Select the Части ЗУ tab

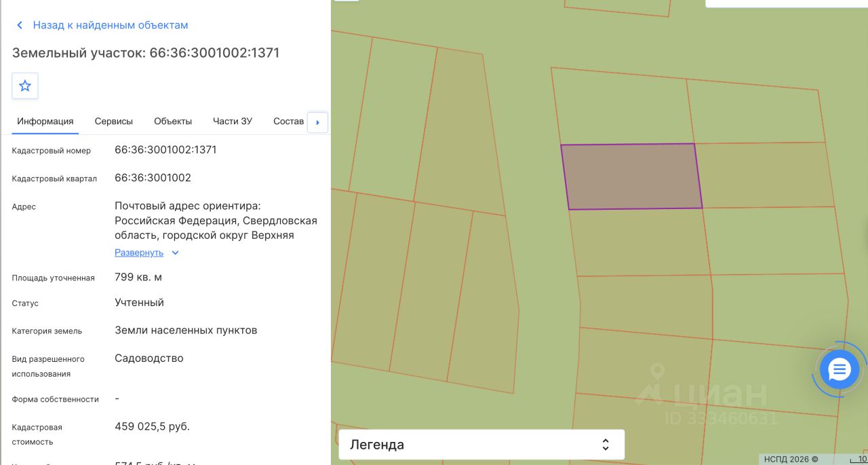(233, 122)
